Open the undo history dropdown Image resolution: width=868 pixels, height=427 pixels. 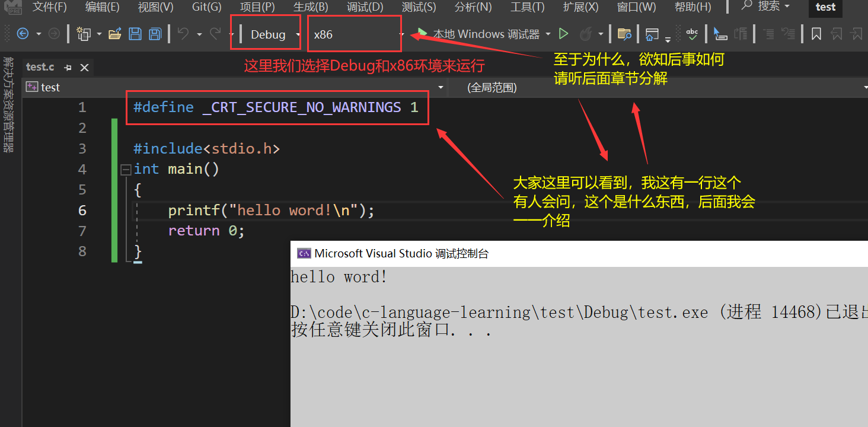[199, 34]
